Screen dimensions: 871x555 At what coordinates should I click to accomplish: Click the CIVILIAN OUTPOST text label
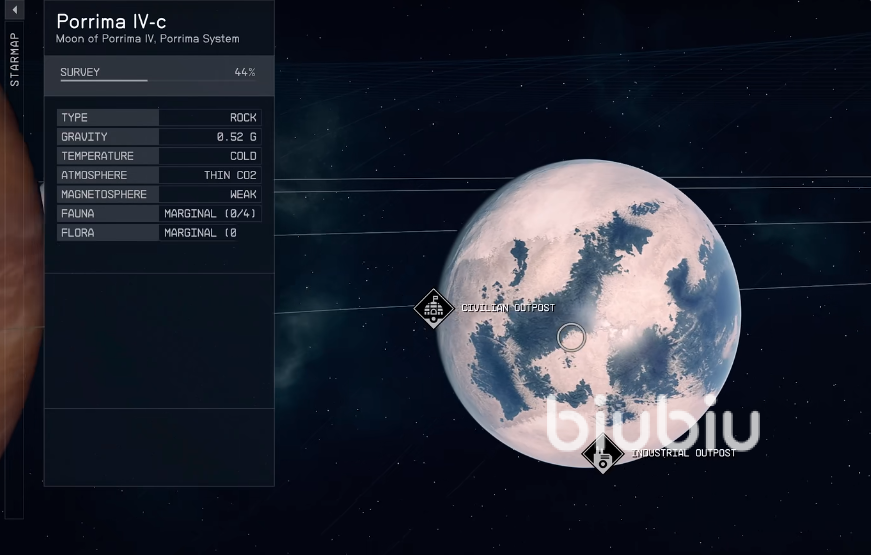507,308
